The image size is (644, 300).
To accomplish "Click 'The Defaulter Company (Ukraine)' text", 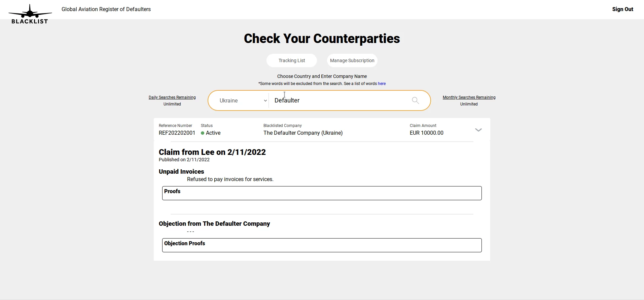I will [303, 133].
